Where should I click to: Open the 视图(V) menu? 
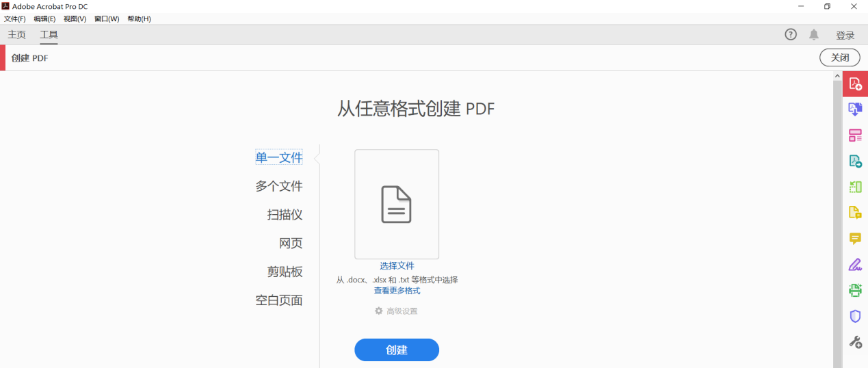75,19
